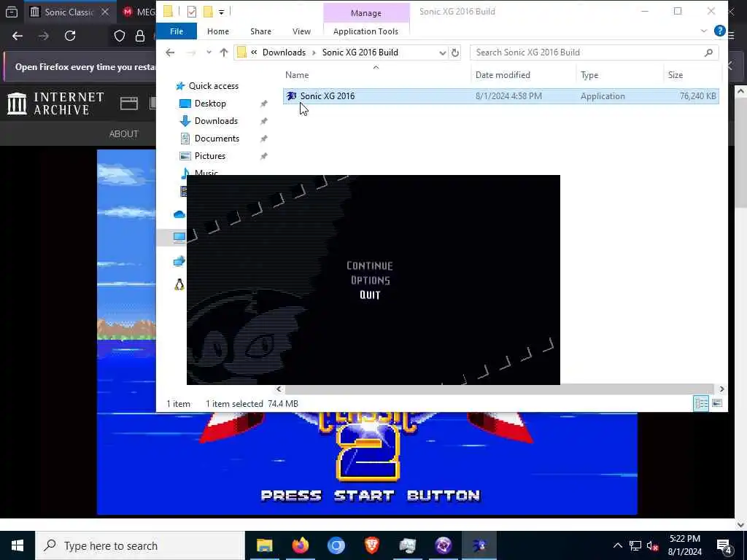Switch to details view layout icon
Viewport: 747px width, 560px height.
coord(701,403)
